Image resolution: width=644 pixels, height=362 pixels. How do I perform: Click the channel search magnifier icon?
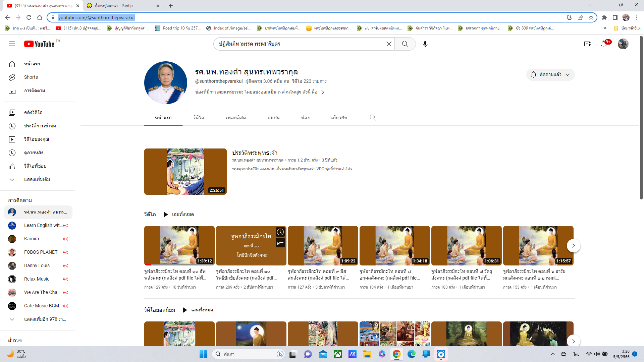[373, 118]
